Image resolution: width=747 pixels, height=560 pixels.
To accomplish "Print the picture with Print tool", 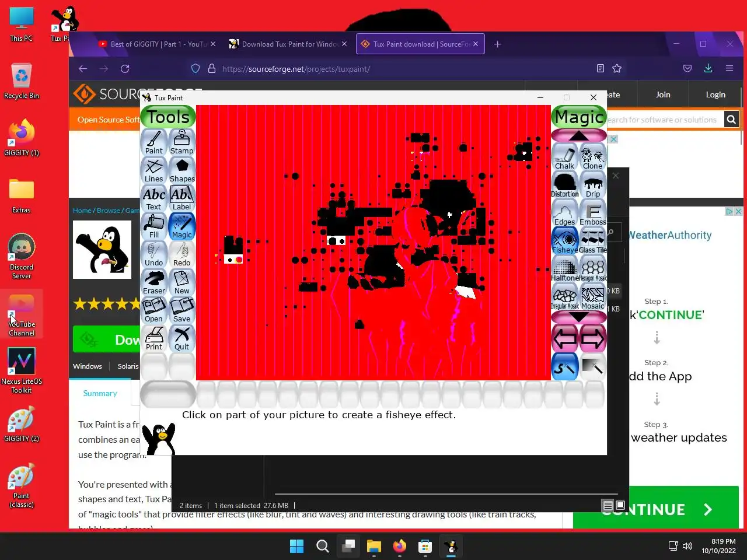I will [154, 338].
